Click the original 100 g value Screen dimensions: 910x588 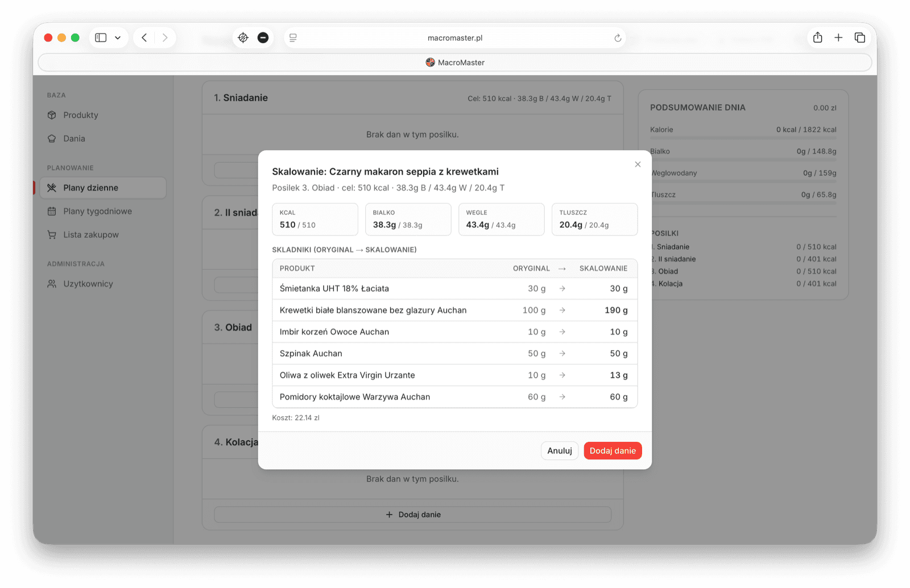(534, 310)
